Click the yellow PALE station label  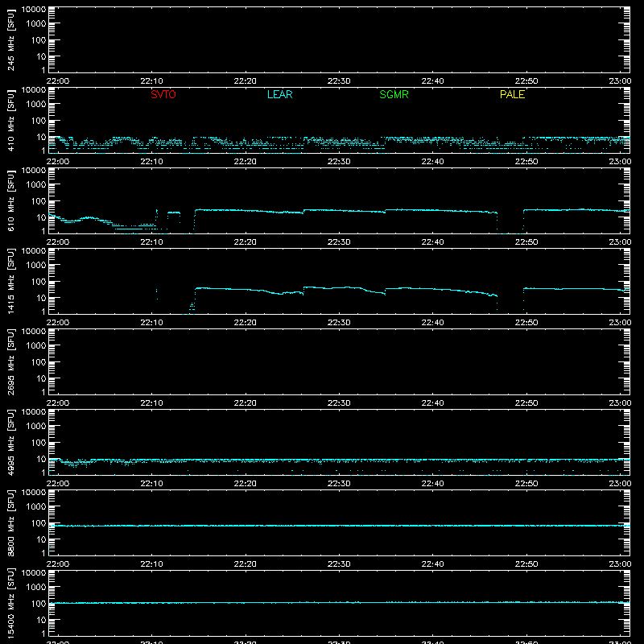[512, 94]
